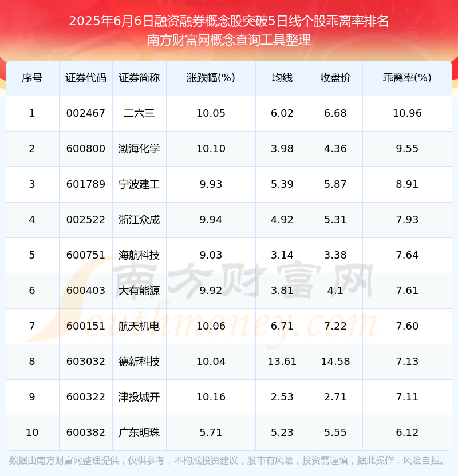The image size is (458, 476).
Task: Select stock code 002467
Action: (x=86, y=113)
